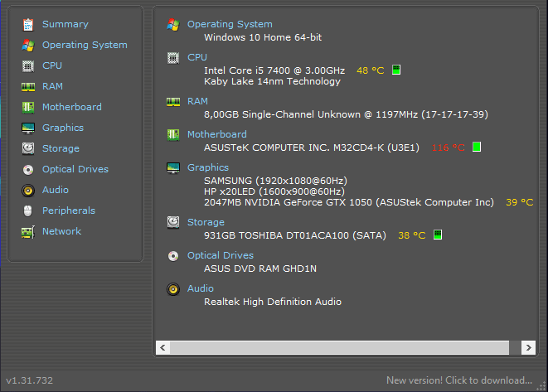Click the green storage temperature indicator
Viewport: 548px width, 392px height.
point(438,235)
